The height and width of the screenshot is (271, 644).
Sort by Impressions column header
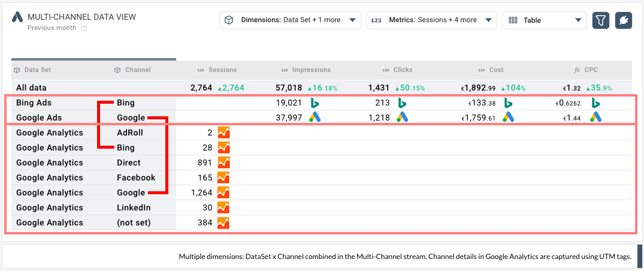pos(312,70)
